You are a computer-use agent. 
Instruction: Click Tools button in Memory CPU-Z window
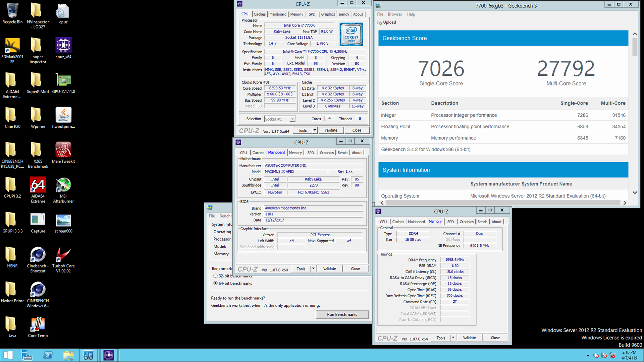(x=441, y=338)
